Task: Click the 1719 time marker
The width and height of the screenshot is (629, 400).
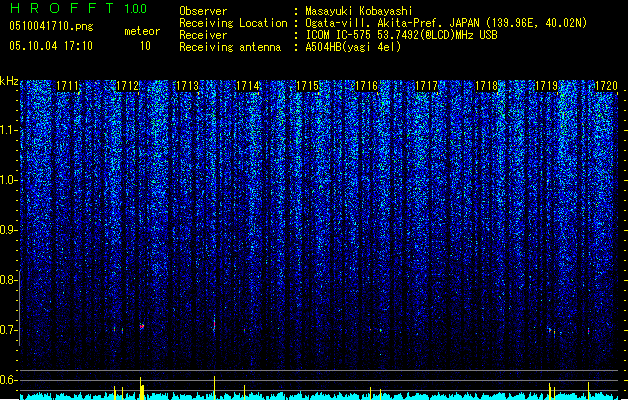Action: tap(546, 86)
